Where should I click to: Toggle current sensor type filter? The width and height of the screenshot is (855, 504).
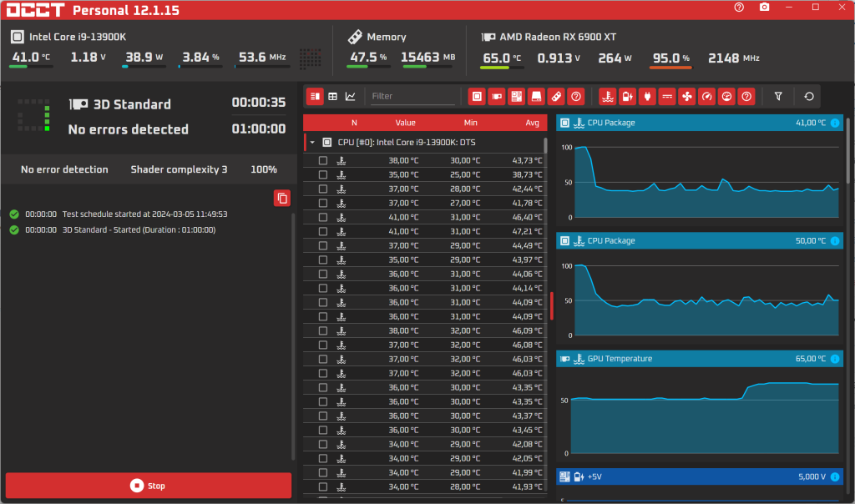point(667,97)
